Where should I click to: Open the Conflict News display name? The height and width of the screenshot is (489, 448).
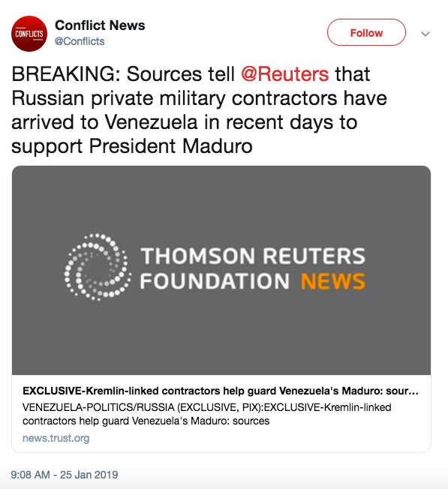(100, 25)
